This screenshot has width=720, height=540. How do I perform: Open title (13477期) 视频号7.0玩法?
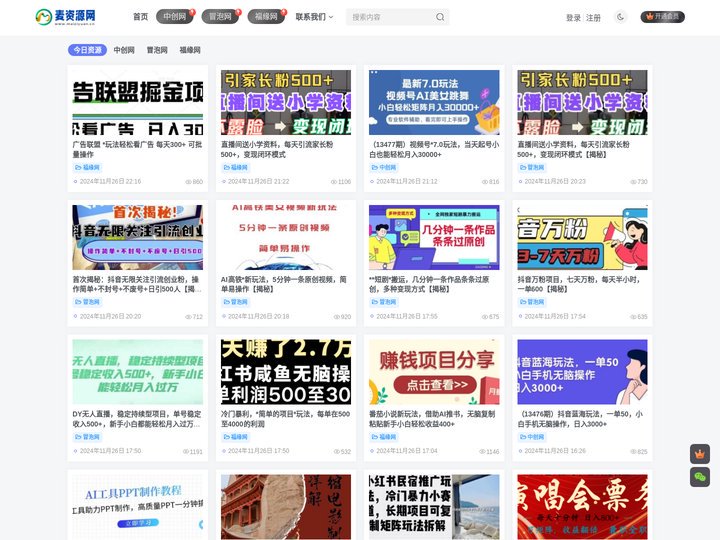click(x=434, y=149)
